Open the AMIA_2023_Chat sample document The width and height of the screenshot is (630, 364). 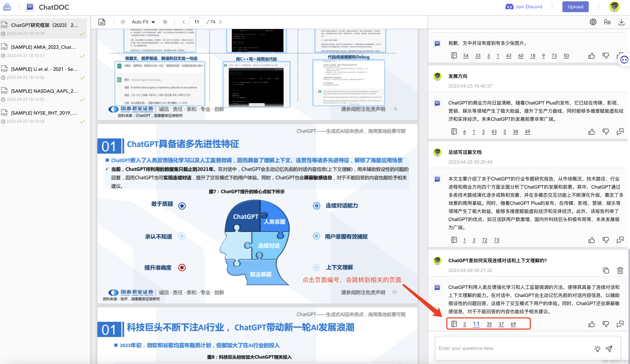43,47
